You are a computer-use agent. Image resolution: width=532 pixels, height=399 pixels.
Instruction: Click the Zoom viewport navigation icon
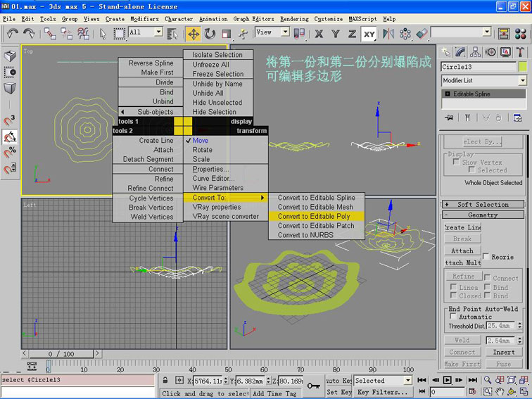coord(488,380)
